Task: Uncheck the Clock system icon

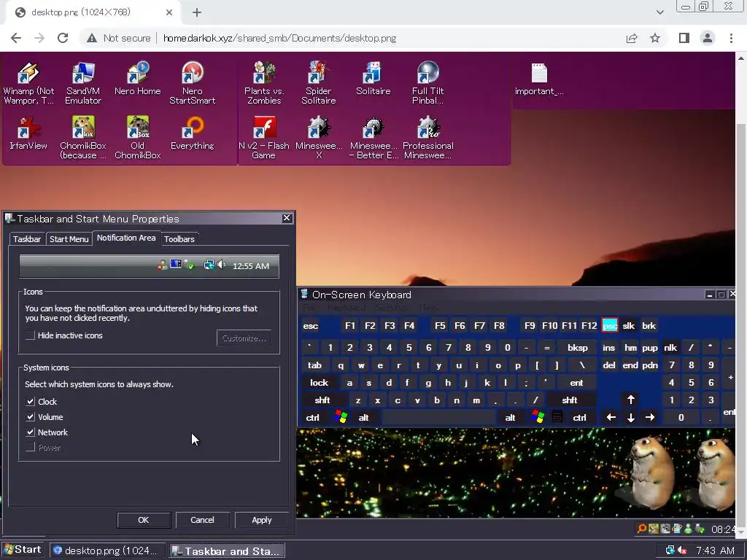Action: (x=30, y=402)
